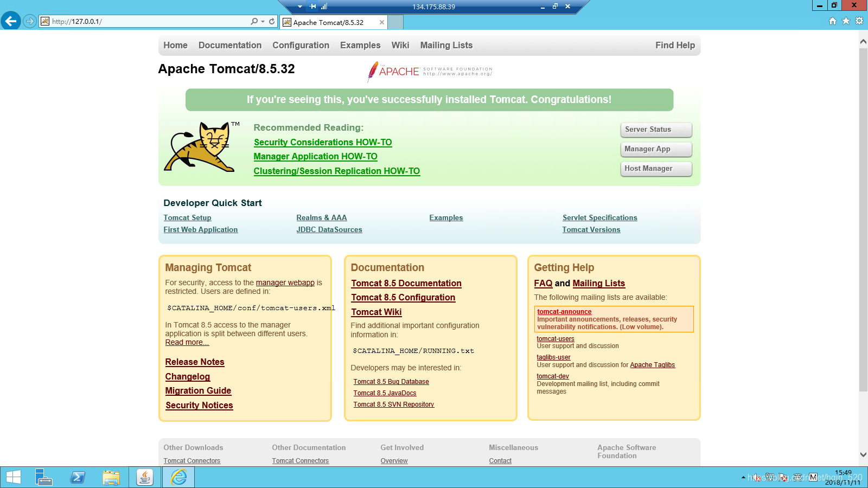Open Realms & AAA link

321,218
